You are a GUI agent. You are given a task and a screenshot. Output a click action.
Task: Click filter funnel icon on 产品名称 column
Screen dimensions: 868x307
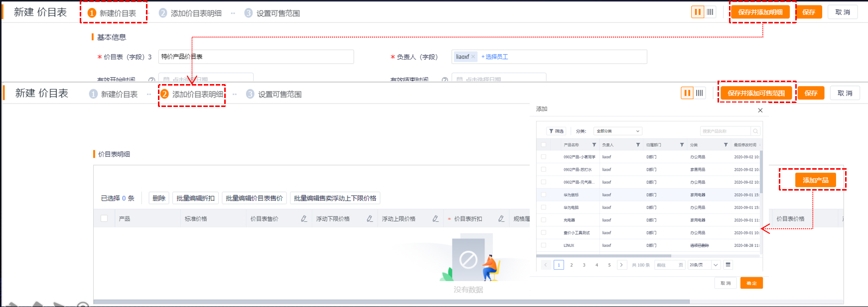(x=594, y=145)
